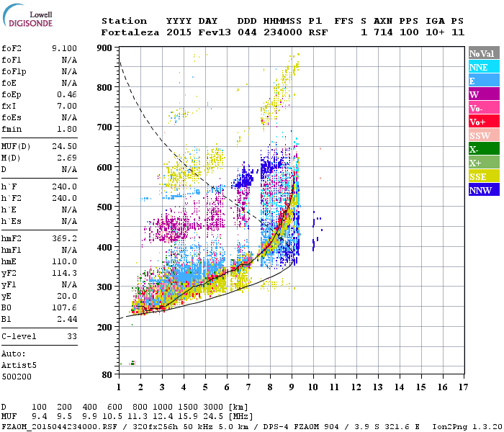Click the Artist5 autoscaler label
This screenshot has width=504, height=432.
19,366
